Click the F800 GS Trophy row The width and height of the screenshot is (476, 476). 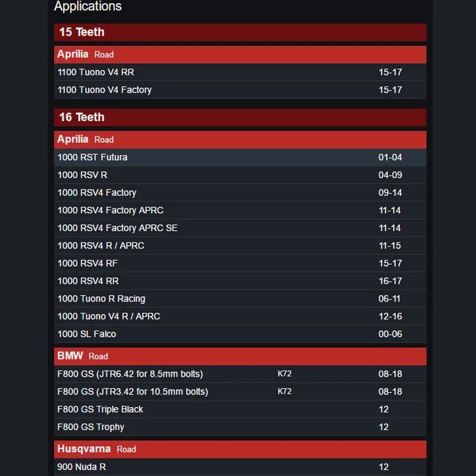(240, 427)
